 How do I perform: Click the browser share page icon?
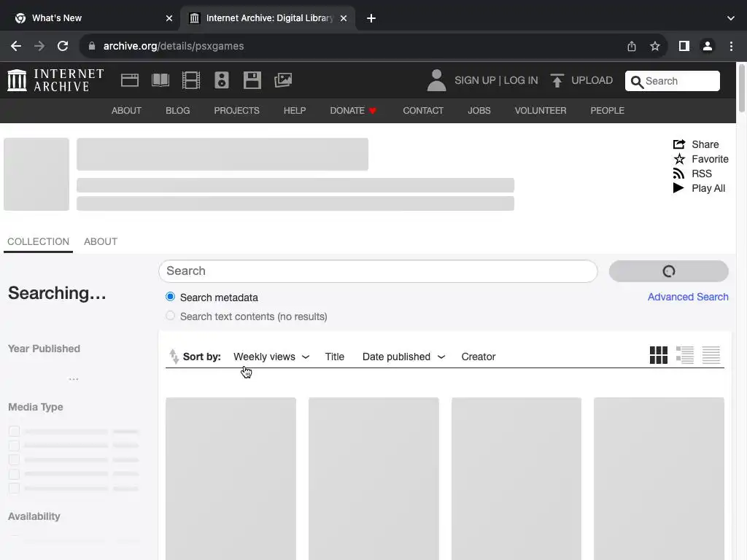point(632,46)
